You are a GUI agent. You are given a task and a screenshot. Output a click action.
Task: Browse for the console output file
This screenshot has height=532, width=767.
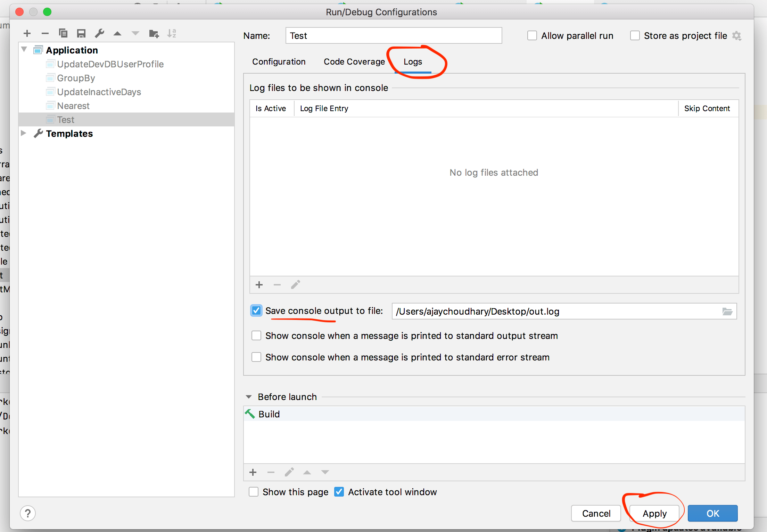pos(728,311)
